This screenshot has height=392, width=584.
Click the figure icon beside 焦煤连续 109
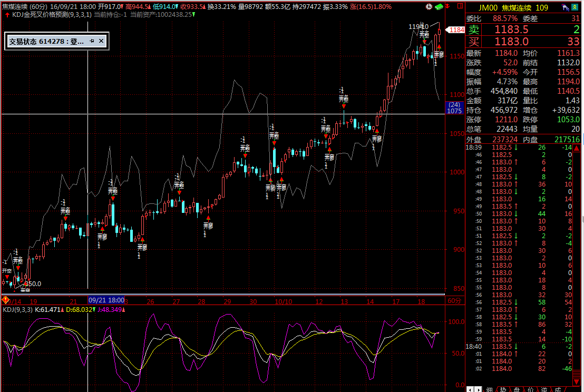566,7
